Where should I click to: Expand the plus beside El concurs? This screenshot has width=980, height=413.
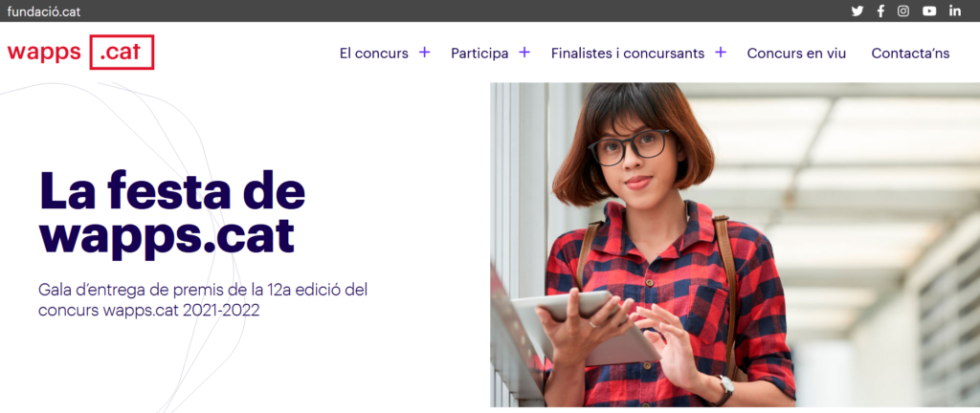coord(424,53)
